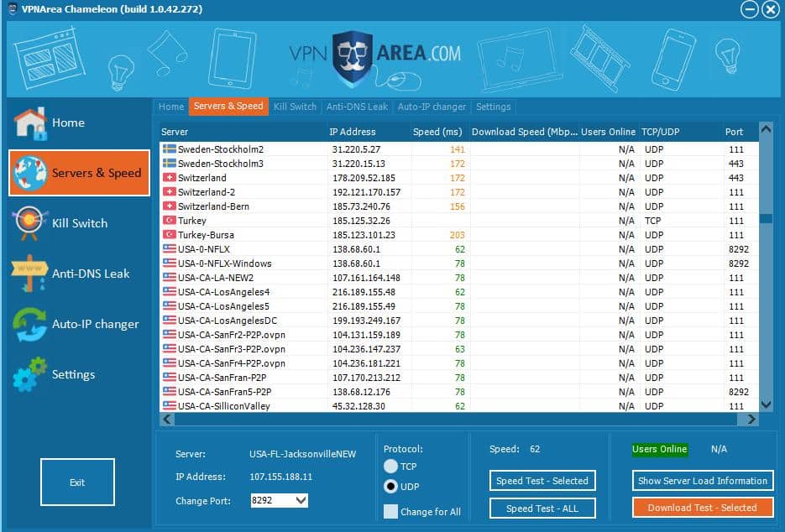Click the Auto-IP changer arrows icon

[29, 324]
